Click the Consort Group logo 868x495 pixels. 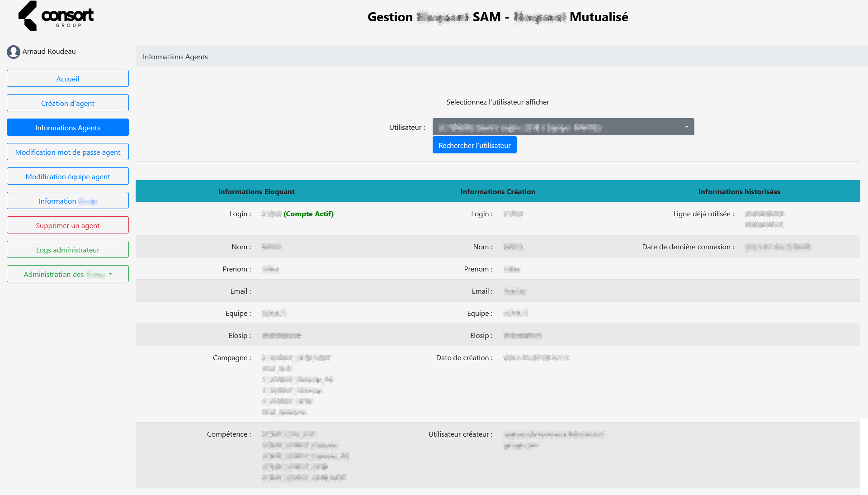[56, 16]
